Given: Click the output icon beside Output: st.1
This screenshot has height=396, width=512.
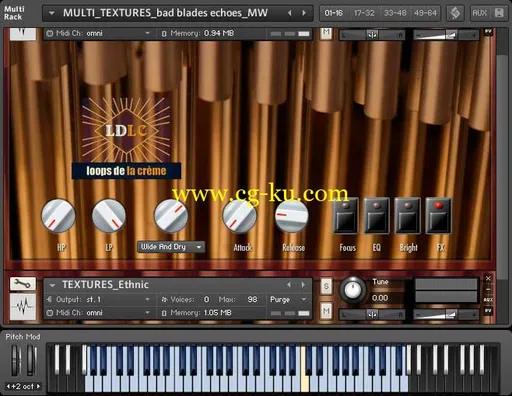Looking at the screenshot, I should 50,299.
